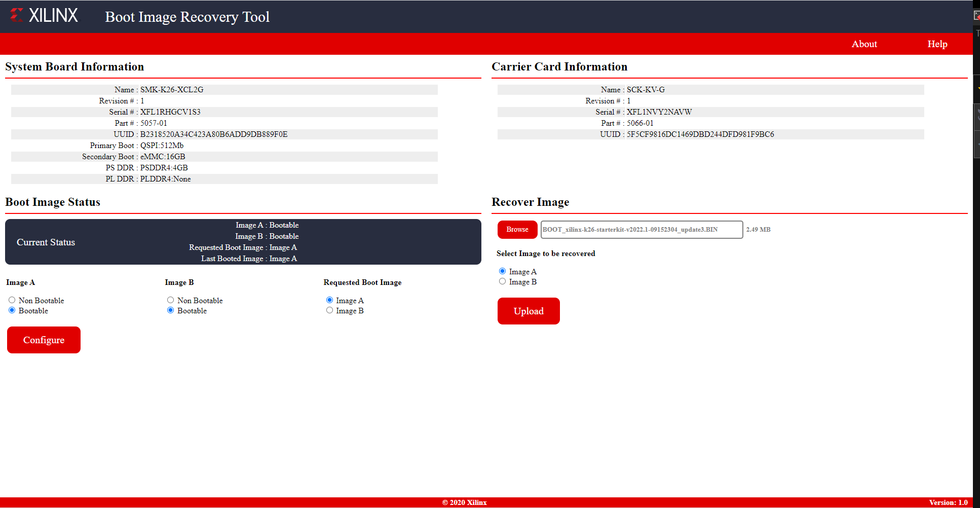Open the Help page
980x508 pixels.
(937, 44)
